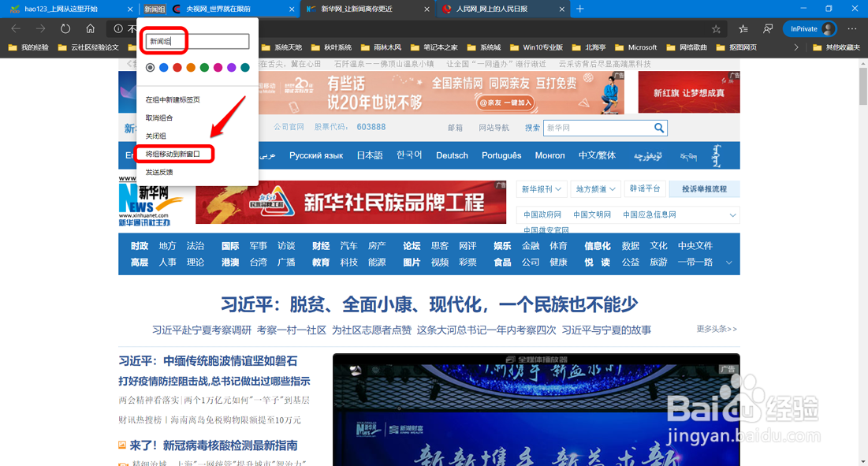868x466 pixels.
Task: Open the 其他收藏夹 folder
Action: [x=836, y=47]
